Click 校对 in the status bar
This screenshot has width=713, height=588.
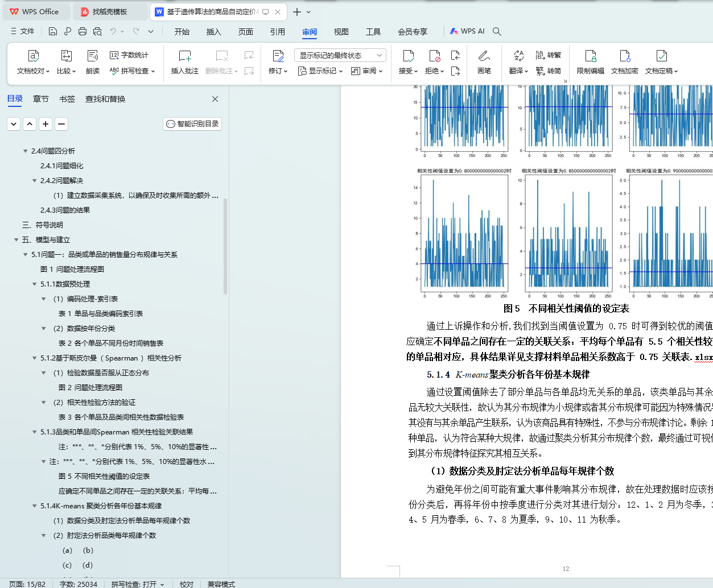point(187,584)
